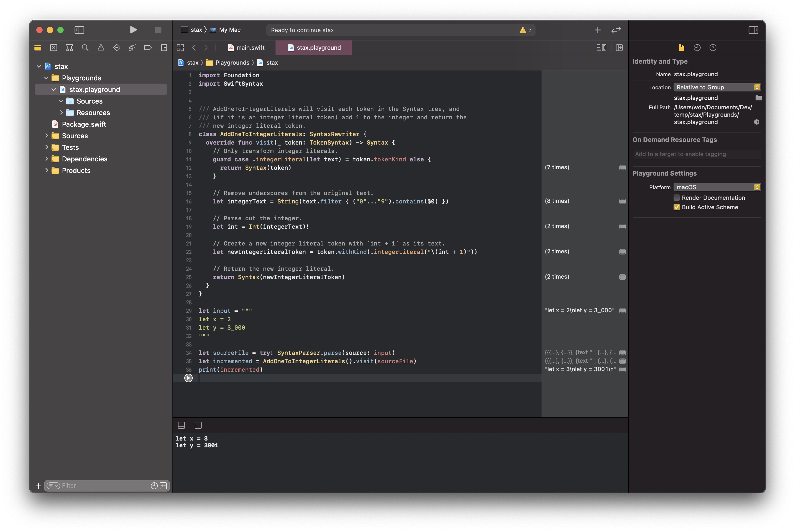Click the related items grid icon

tap(181, 48)
